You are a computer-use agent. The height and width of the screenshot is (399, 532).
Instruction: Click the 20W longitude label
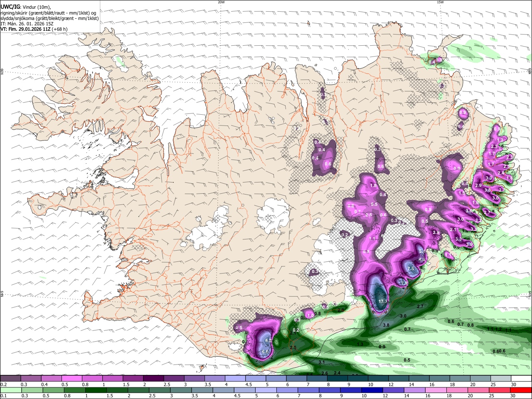[x=221, y=2]
